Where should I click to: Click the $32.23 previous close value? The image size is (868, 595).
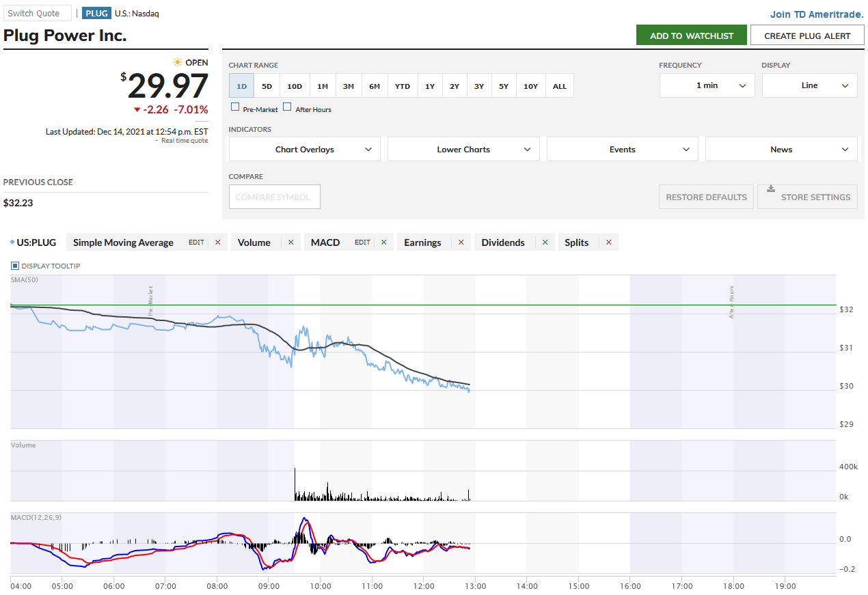[x=18, y=203]
